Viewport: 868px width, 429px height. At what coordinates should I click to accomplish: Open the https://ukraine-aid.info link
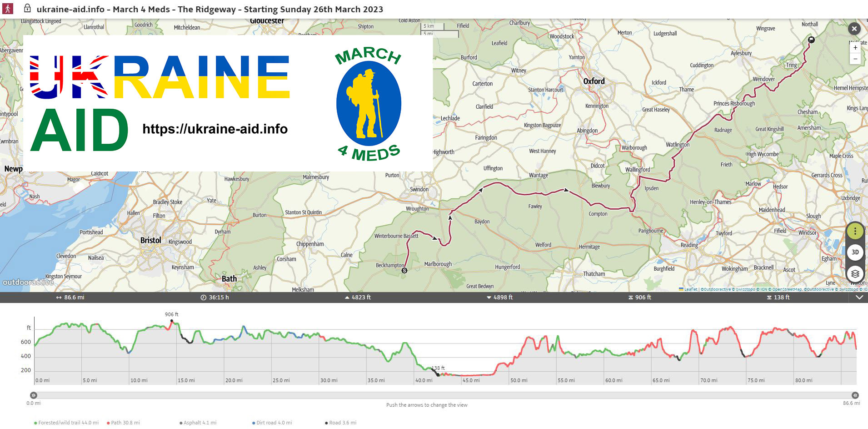[215, 129]
